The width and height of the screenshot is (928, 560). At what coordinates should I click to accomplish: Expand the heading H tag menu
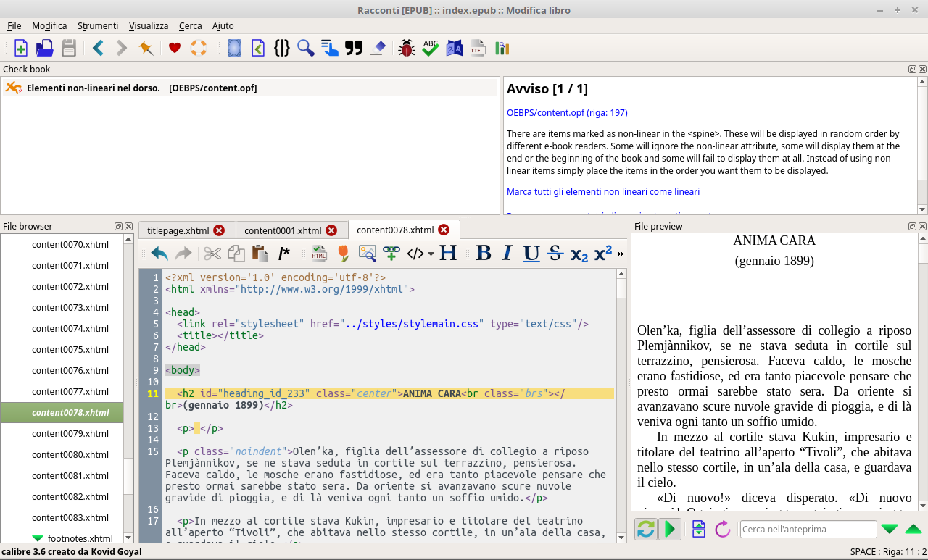click(449, 253)
